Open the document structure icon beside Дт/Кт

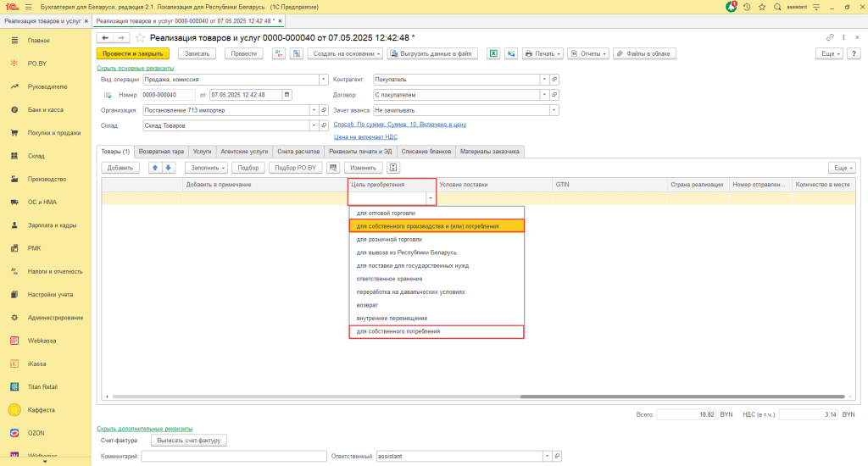point(297,53)
